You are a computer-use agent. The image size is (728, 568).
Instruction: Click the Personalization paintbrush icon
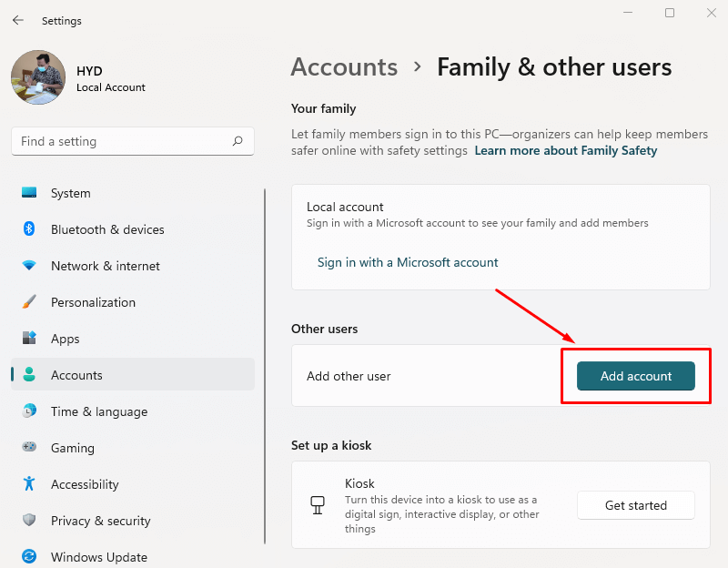pos(29,302)
